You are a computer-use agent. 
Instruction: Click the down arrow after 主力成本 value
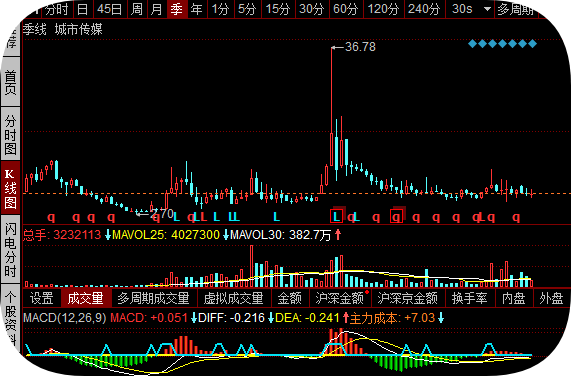coord(441,318)
